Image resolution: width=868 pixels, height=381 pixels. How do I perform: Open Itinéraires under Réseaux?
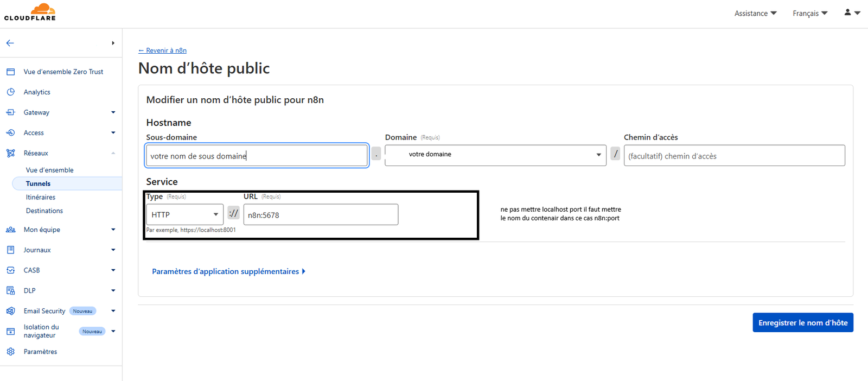pyautogui.click(x=41, y=197)
